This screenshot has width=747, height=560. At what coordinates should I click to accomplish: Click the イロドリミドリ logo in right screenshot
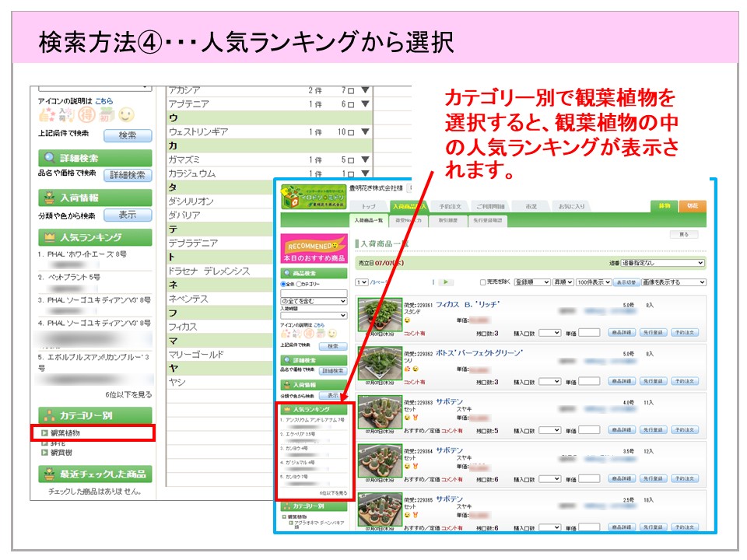click(314, 197)
